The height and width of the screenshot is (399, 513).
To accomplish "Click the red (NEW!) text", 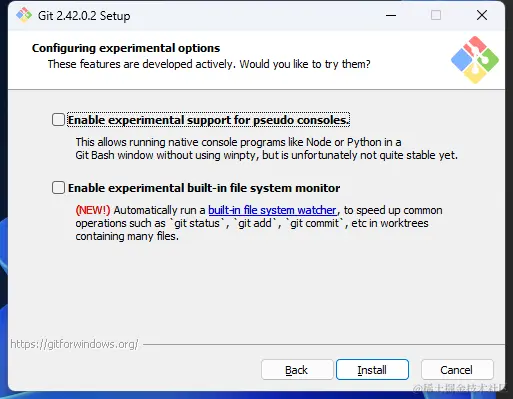I will [x=93, y=210].
